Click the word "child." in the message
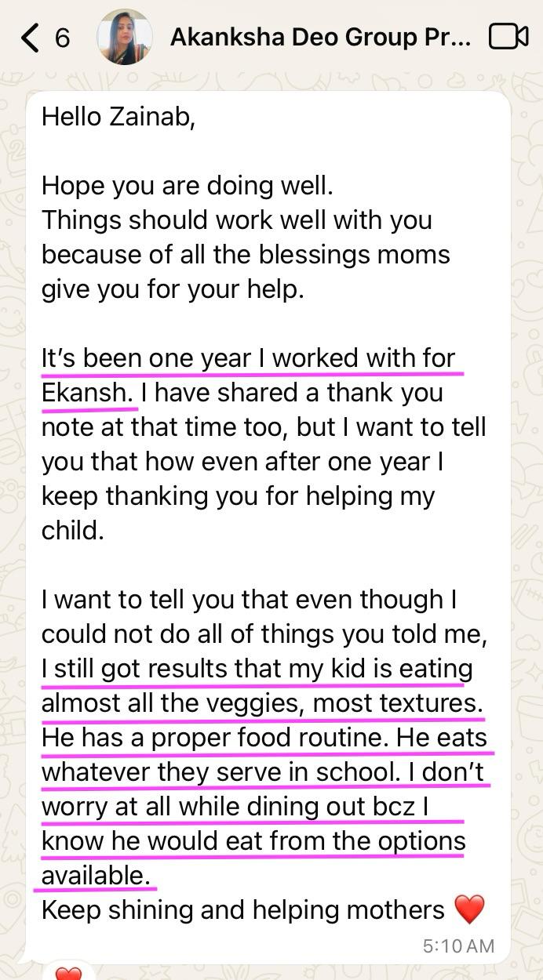 [x=72, y=530]
